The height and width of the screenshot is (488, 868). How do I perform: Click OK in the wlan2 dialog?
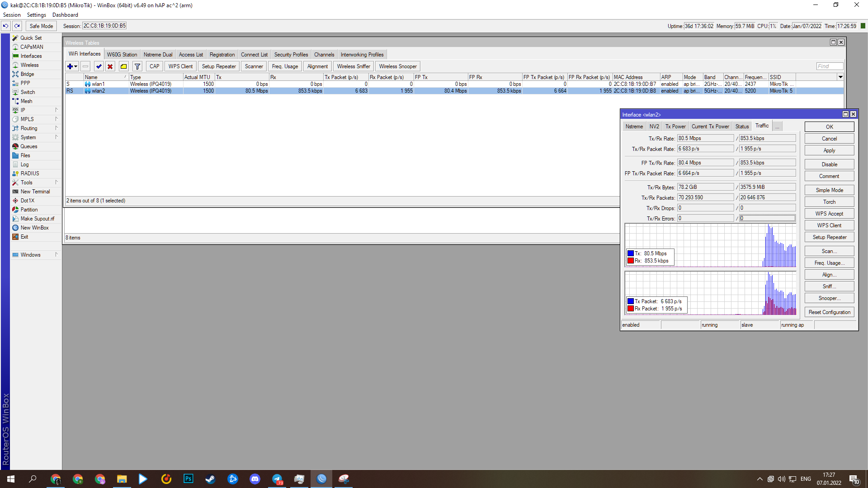[829, 127]
